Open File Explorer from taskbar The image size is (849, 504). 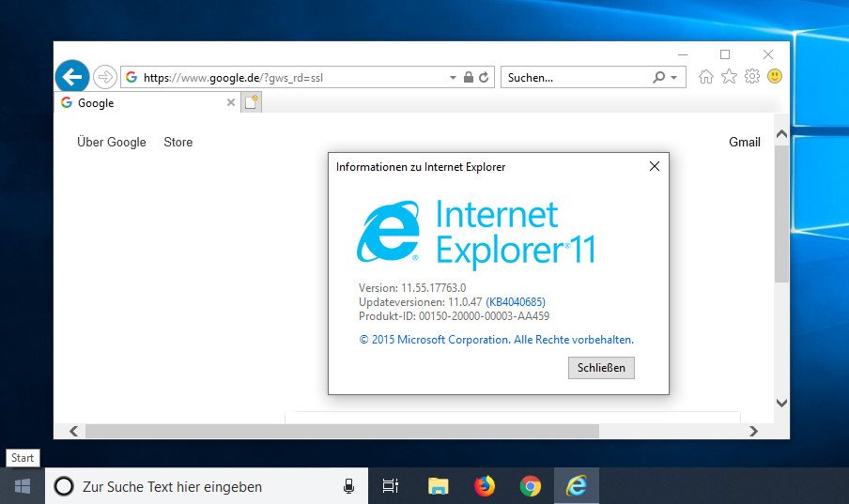438,486
